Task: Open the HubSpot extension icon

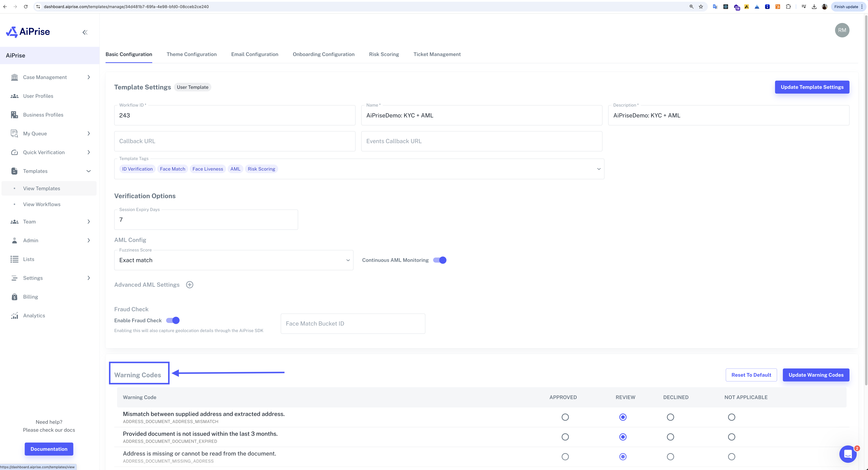Action: (778, 7)
